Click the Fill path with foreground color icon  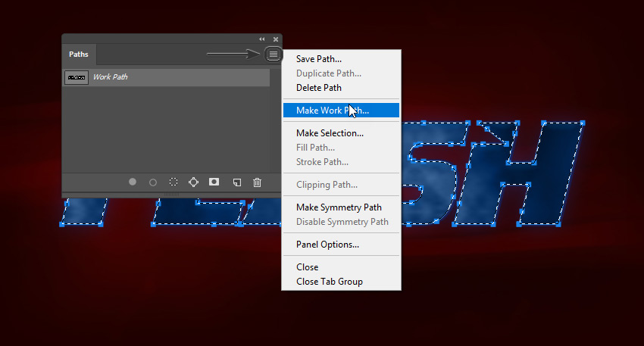[133, 182]
